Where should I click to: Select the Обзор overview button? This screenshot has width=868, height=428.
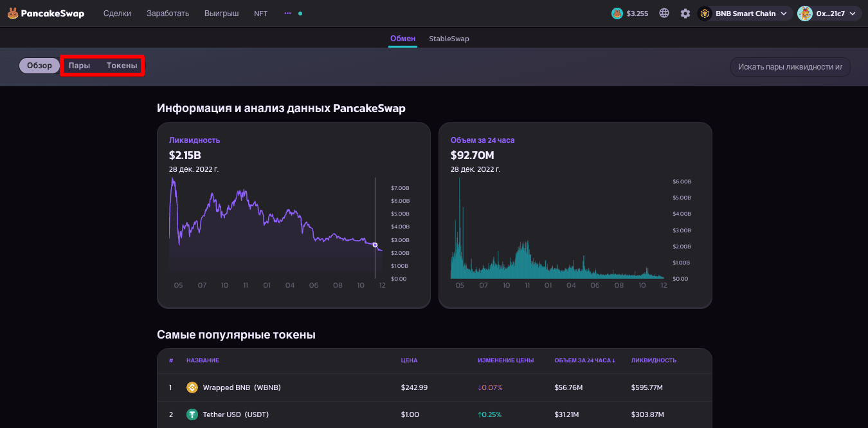point(39,66)
